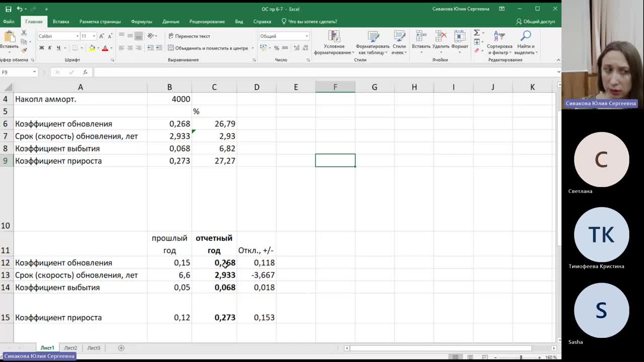Decrease indent in the cell
Viewport: 644px width, 362px height.
click(x=150, y=48)
